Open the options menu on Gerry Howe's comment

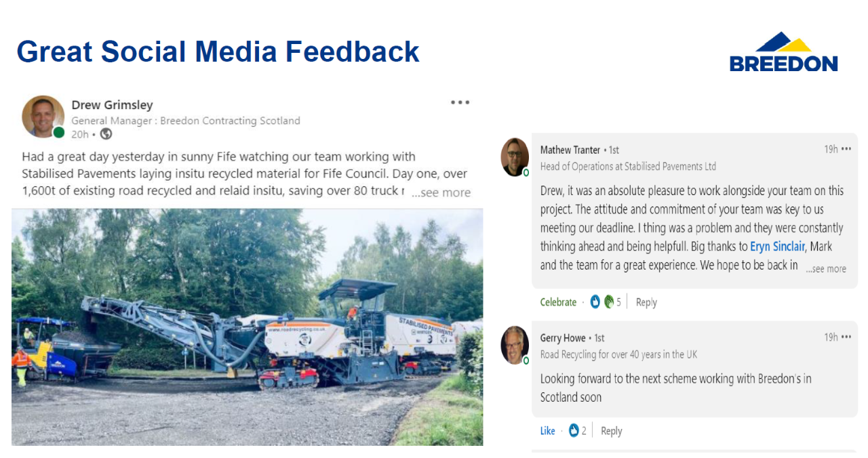(x=846, y=337)
